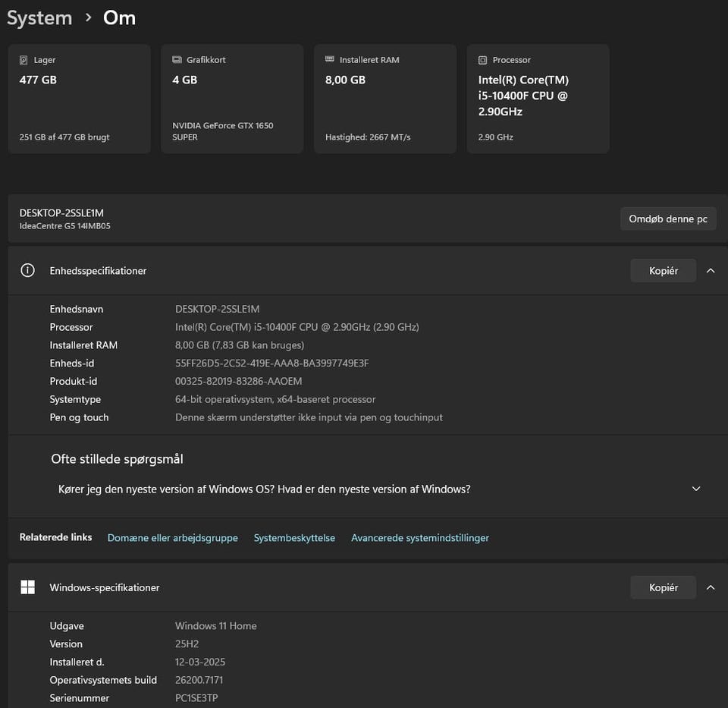Collapse the Windows-specifikationer section chevron
The width and height of the screenshot is (728, 708).
coord(711,587)
